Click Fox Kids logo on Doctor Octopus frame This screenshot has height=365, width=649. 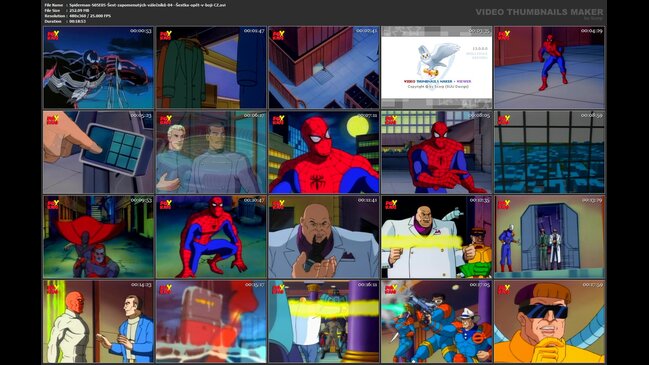pos(504,289)
